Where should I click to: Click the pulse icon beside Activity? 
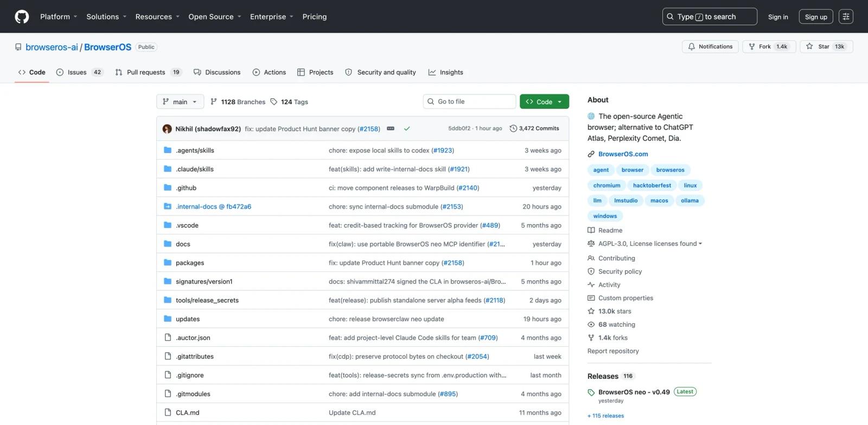click(x=591, y=285)
